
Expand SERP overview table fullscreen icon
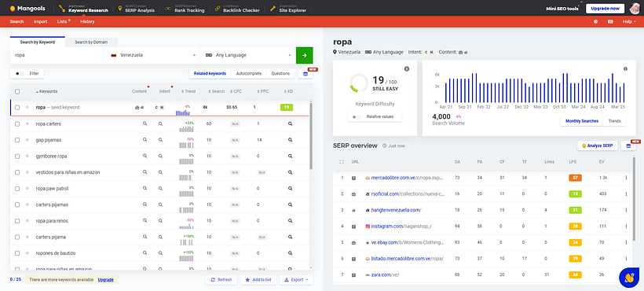(342, 162)
